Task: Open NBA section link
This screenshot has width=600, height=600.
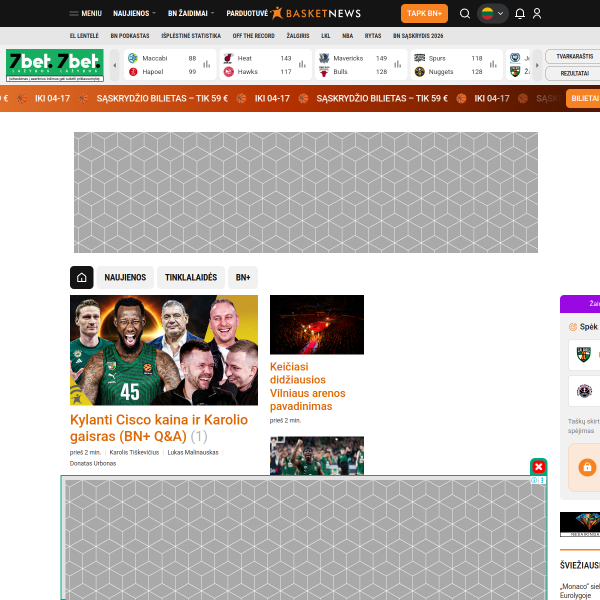Action: click(347, 36)
